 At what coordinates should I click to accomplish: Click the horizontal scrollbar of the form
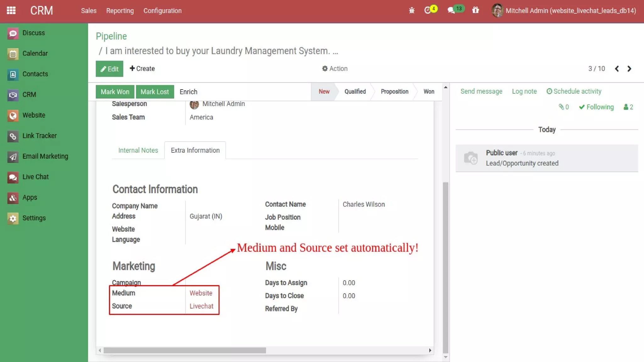point(185,350)
